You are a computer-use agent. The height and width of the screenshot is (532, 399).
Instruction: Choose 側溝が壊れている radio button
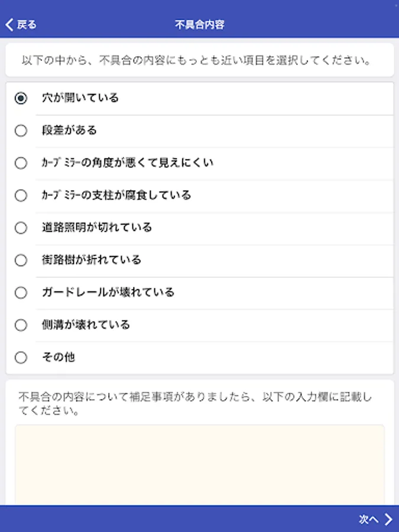pyautogui.click(x=21, y=325)
